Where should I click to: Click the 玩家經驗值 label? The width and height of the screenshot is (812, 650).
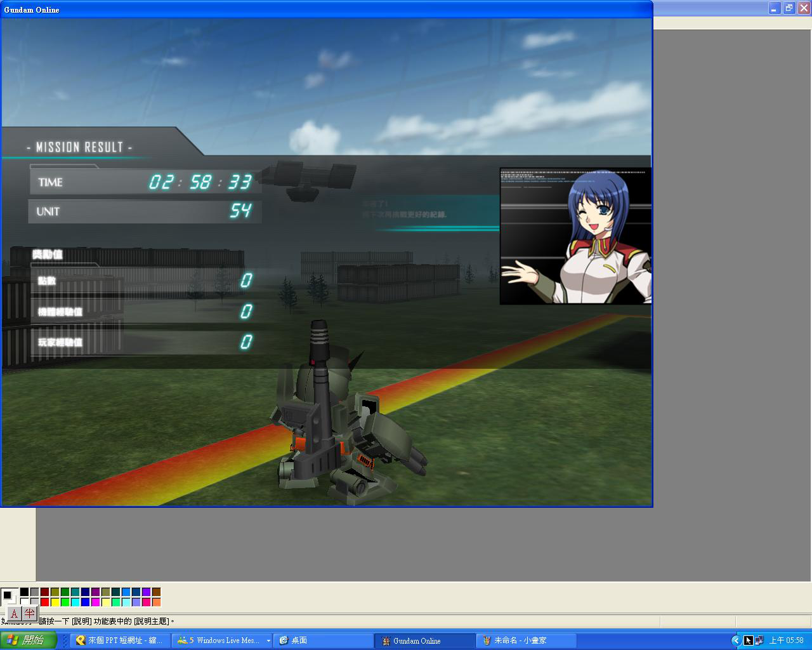click(x=60, y=342)
